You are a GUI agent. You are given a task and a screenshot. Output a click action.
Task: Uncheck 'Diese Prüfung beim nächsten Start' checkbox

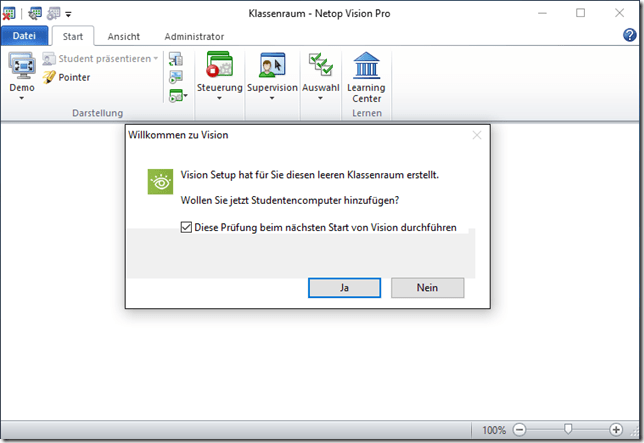pyautogui.click(x=187, y=227)
